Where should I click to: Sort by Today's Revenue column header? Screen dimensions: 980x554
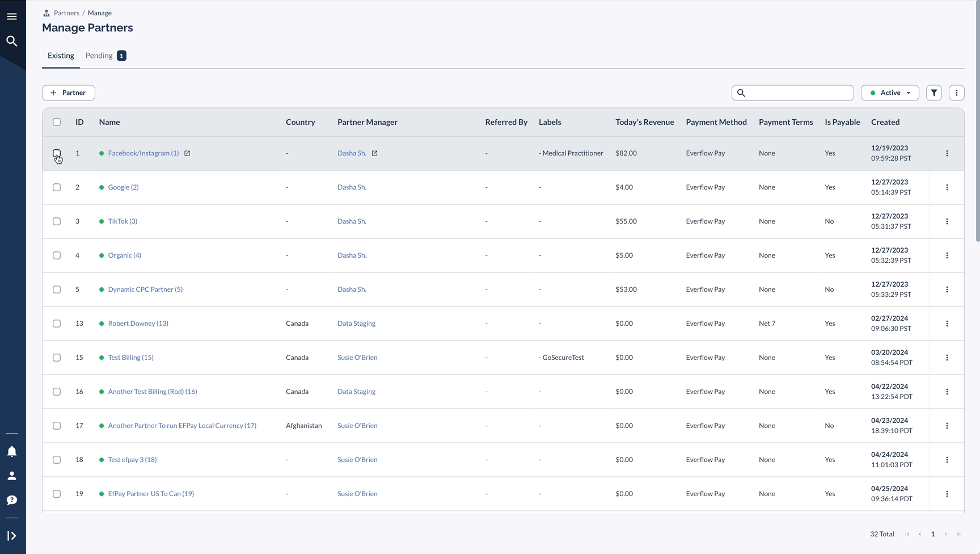pos(645,122)
